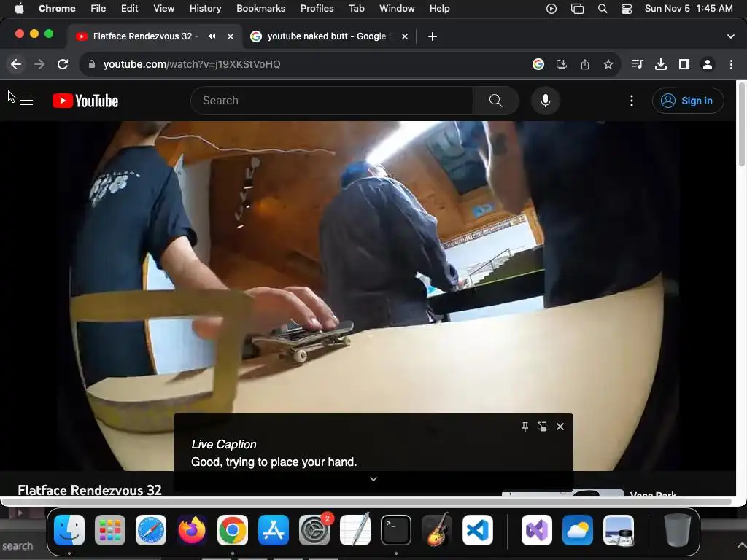Open the Chrome application menu
This screenshot has height=560, width=747.
tap(57, 8)
